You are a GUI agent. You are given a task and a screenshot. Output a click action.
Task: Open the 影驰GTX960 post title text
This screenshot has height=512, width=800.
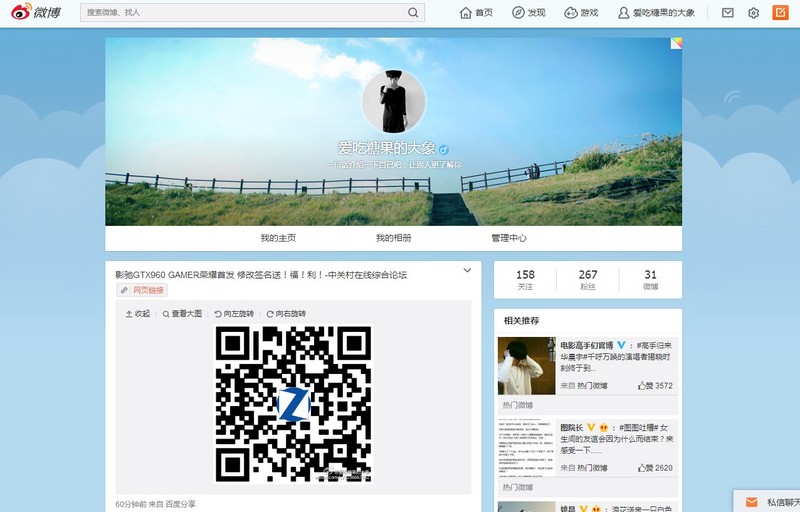(x=261, y=275)
